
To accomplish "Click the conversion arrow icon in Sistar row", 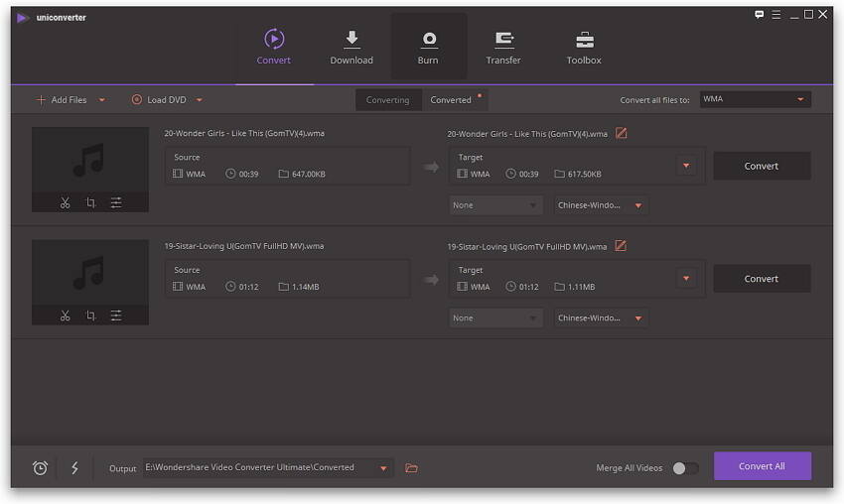I will pyautogui.click(x=431, y=280).
